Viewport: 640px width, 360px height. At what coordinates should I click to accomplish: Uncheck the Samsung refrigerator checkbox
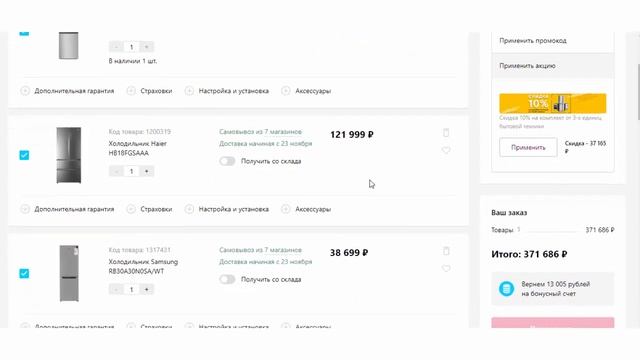[24, 273]
